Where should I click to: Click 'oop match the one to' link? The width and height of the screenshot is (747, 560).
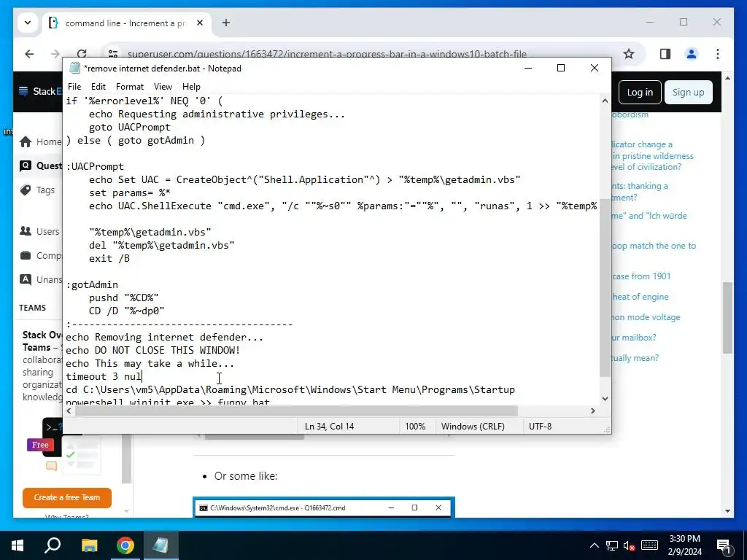tap(654, 246)
